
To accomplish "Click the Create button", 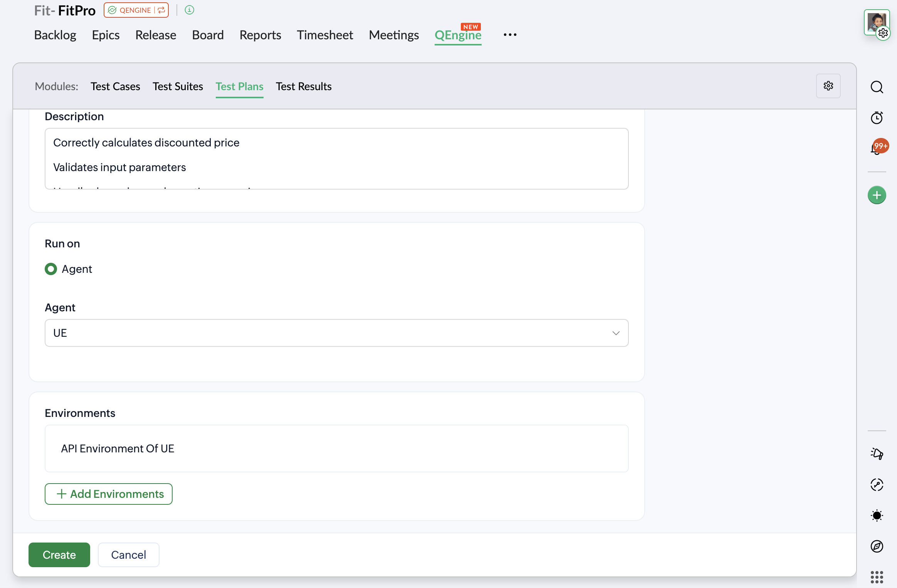I will click(59, 554).
